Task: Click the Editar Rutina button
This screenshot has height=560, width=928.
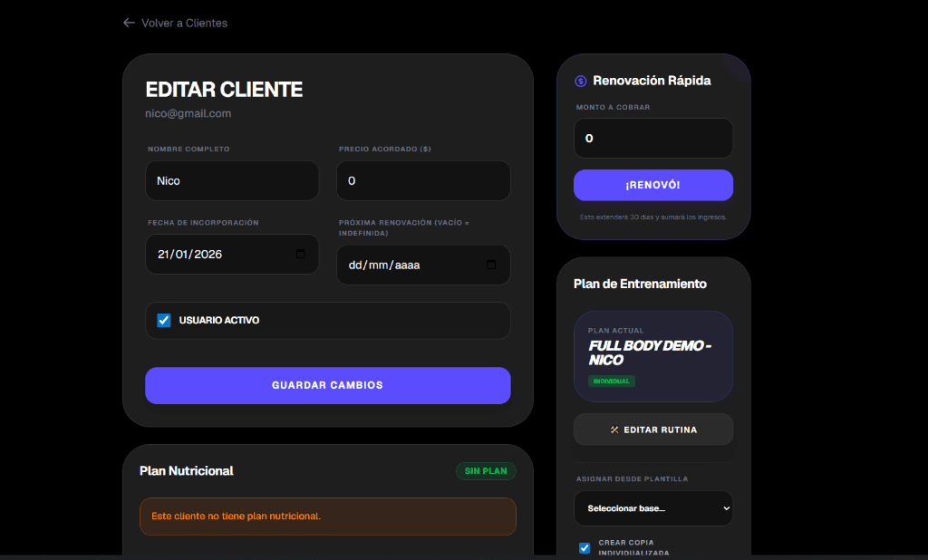Action: pyautogui.click(x=652, y=429)
